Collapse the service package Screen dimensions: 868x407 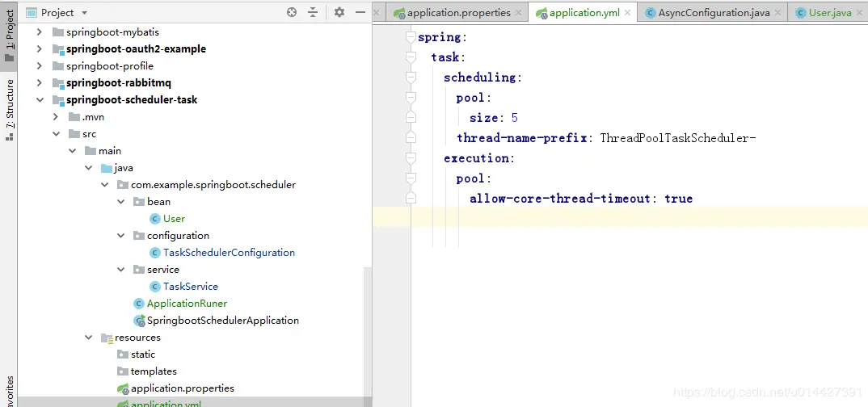[x=121, y=269]
